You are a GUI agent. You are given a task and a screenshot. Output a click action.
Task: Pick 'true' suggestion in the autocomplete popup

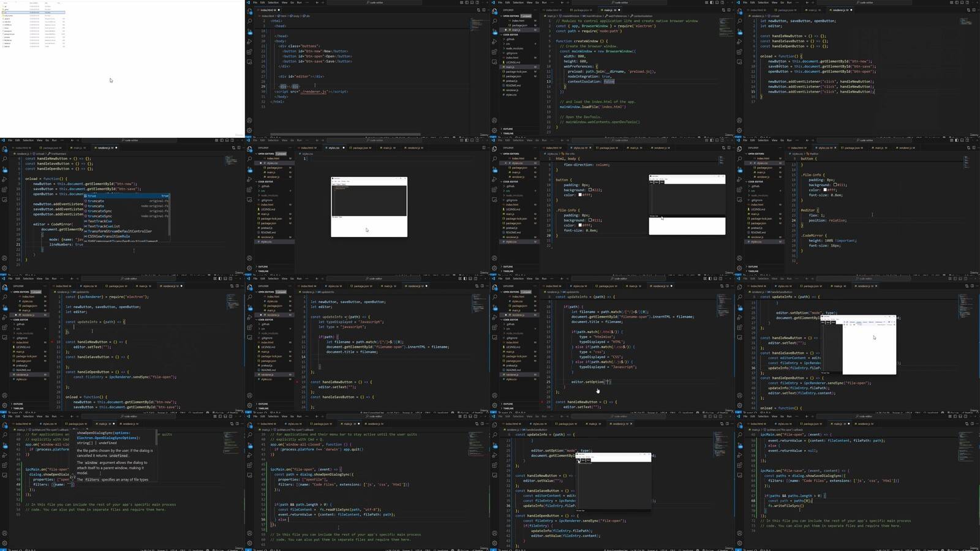coord(127,196)
